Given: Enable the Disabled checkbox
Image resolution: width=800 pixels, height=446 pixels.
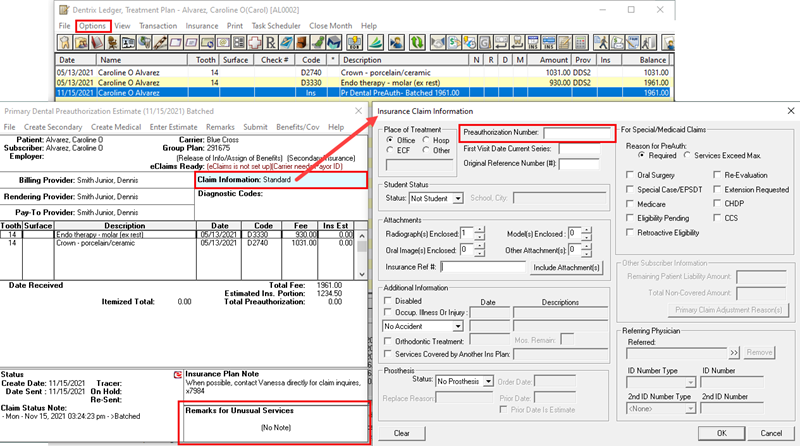Looking at the screenshot, I should tap(388, 301).
